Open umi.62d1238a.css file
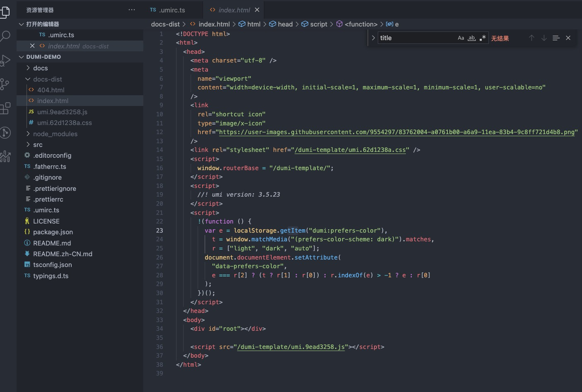The width and height of the screenshot is (582, 392). [80, 123]
